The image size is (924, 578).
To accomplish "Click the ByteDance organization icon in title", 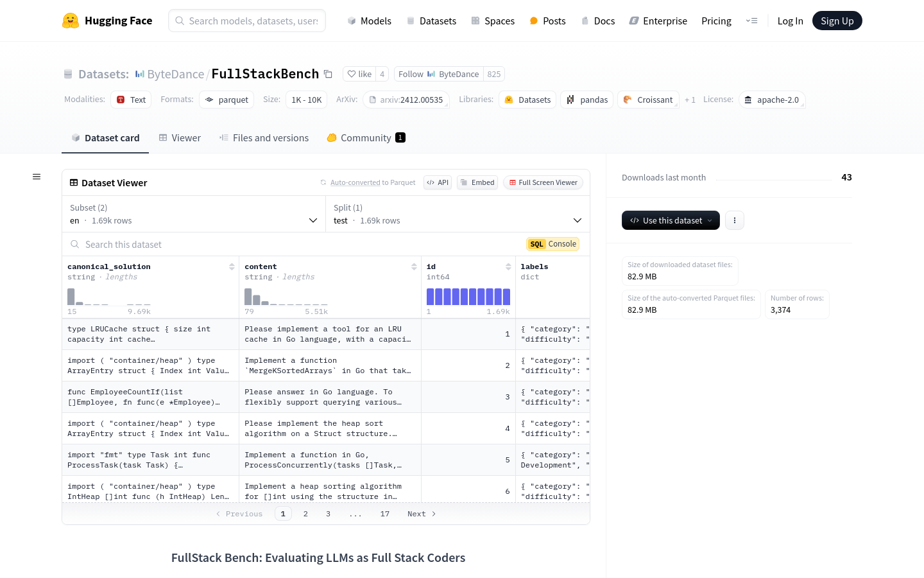I will tap(139, 74).
